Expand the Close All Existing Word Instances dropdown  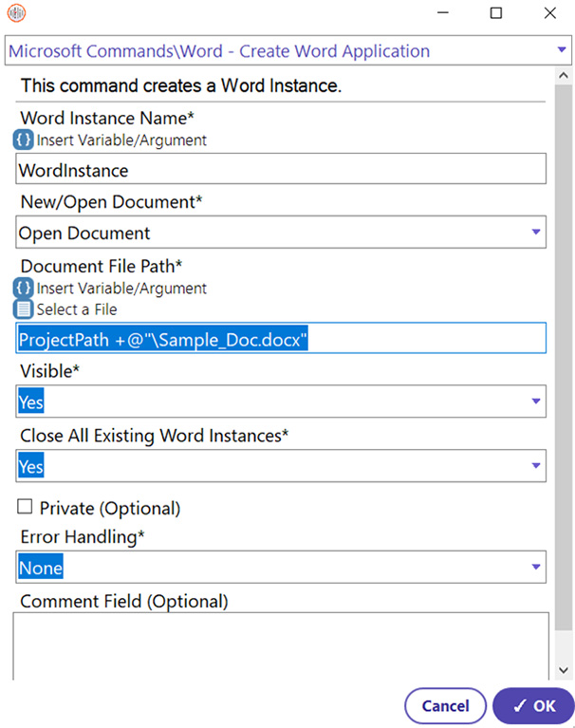(535, 466)
